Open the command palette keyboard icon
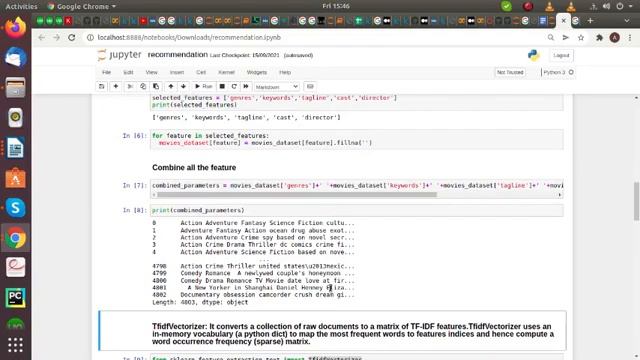640x360 pixels. tap(310, 87)
